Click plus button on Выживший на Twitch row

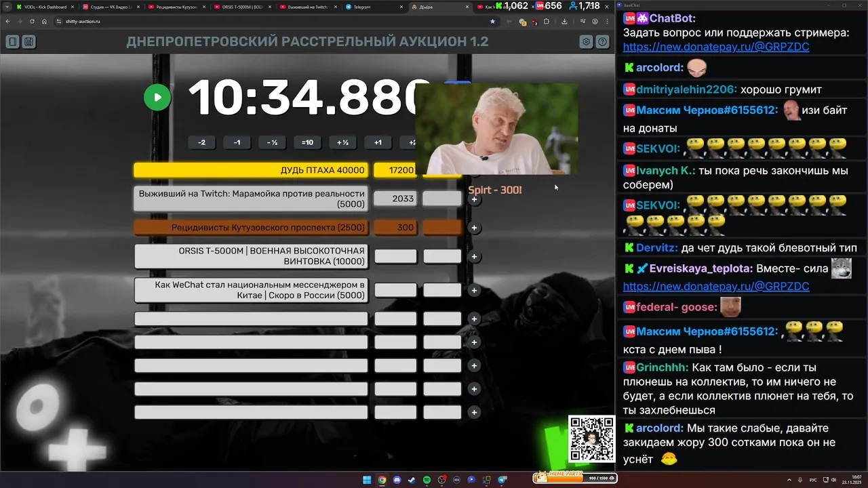point(474,199)
